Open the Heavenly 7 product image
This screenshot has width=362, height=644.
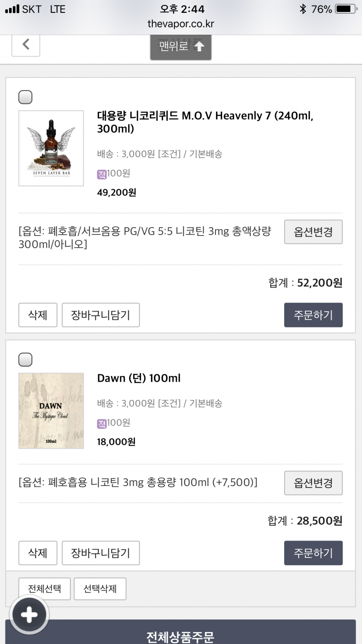51,148
